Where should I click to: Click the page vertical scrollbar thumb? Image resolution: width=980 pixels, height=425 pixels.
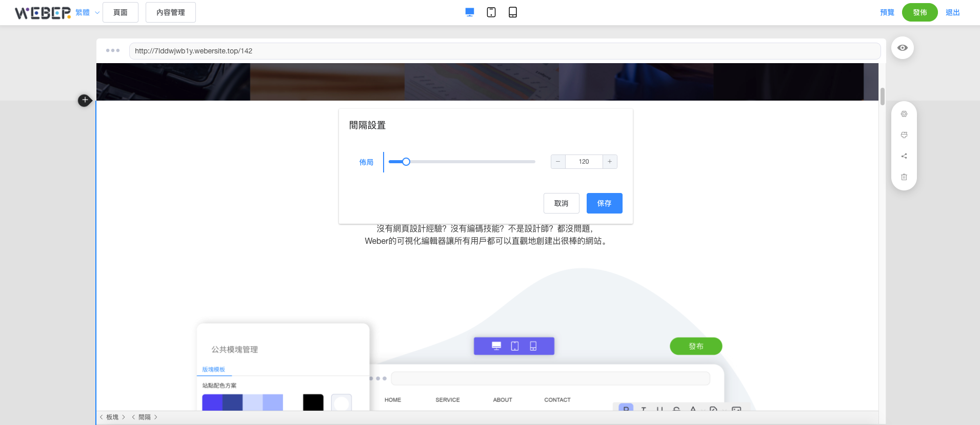(x=883, y=96)
